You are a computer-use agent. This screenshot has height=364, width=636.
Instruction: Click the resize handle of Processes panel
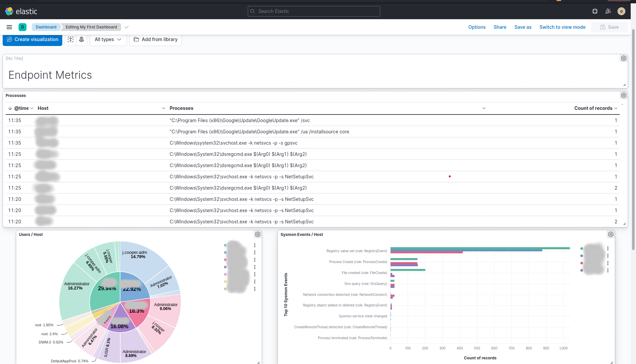coord(624,224)
